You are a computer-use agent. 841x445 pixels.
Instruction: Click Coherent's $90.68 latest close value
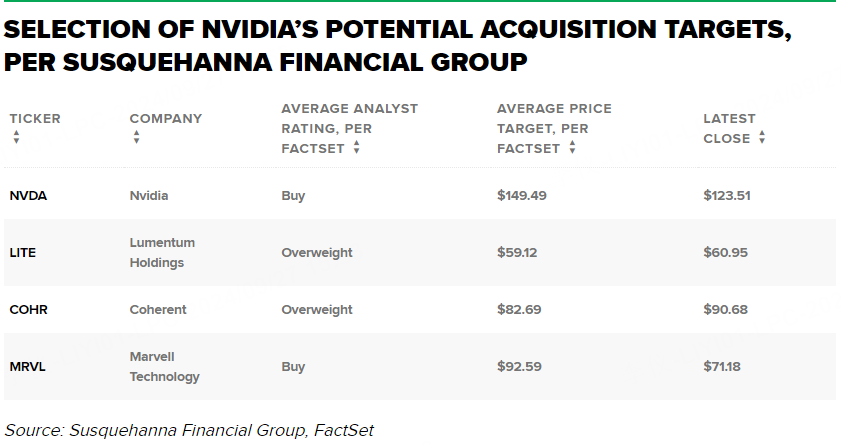click(x=725, y=310)
